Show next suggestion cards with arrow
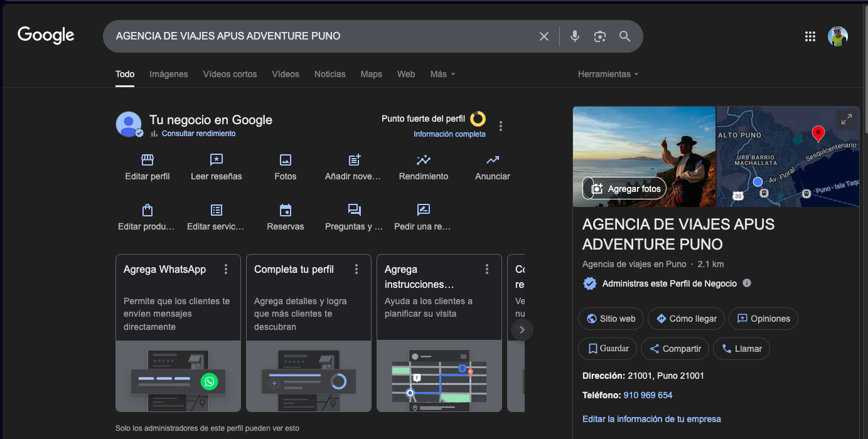The width and height of the screenshot is (868, 439). point(522,330)
